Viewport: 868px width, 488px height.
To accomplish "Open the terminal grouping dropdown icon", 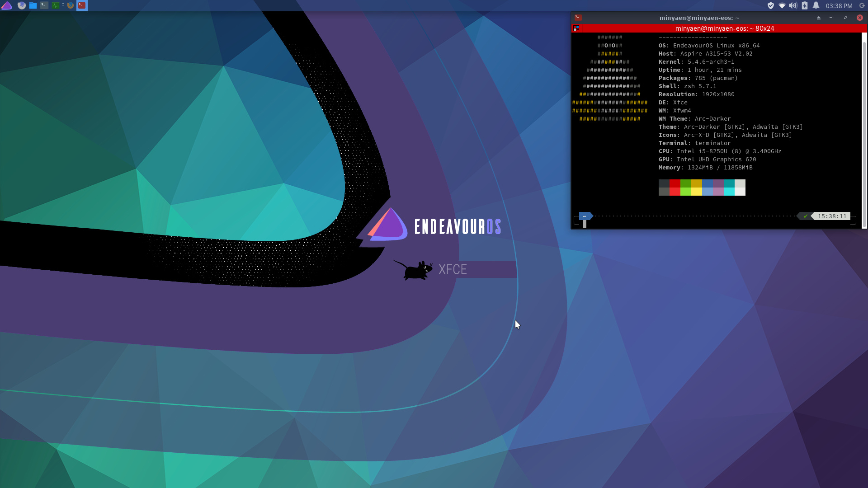I will (576, 28).
